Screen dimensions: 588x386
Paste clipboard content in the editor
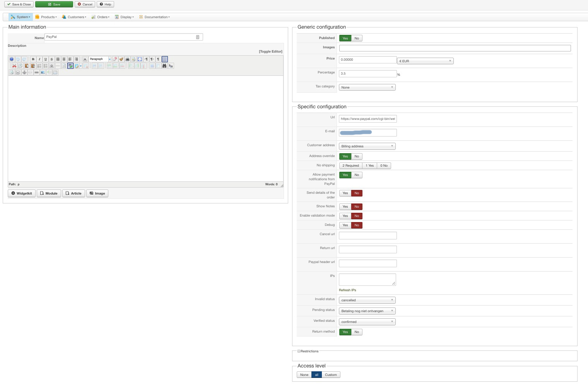27,66
